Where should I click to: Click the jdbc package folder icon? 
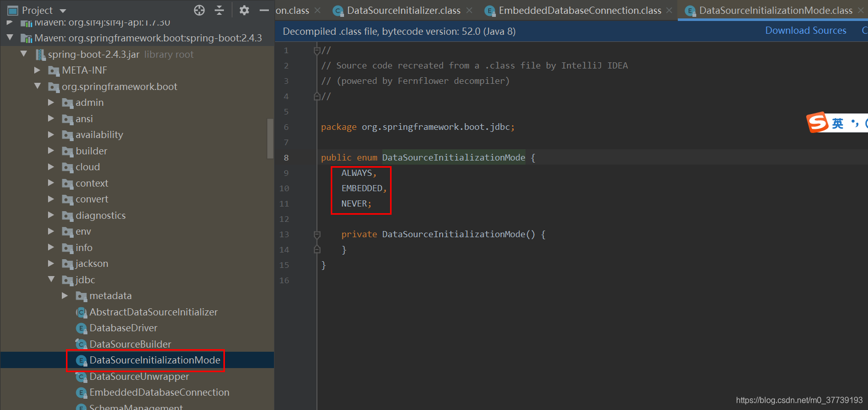67,280
